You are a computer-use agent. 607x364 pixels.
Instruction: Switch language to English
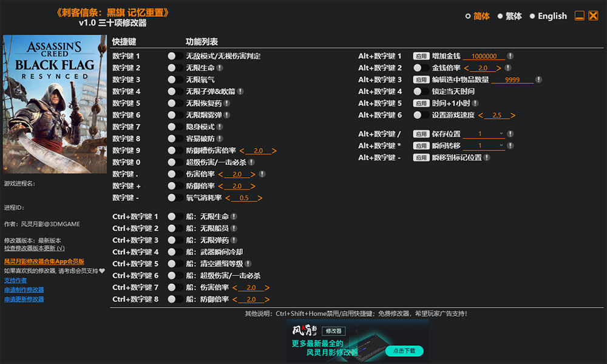coord(548,16)
